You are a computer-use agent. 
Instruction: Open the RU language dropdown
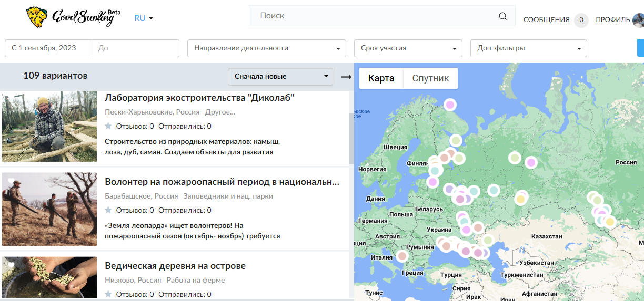click(143, 18)
